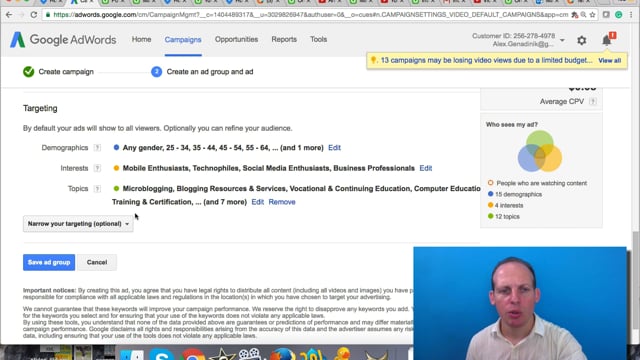
Task: Select the Campaigns tab
Action: [183, 40]
